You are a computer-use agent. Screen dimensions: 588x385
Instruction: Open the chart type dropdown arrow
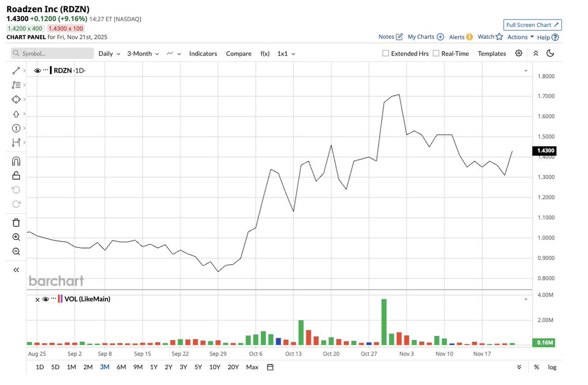coord(179,54)
